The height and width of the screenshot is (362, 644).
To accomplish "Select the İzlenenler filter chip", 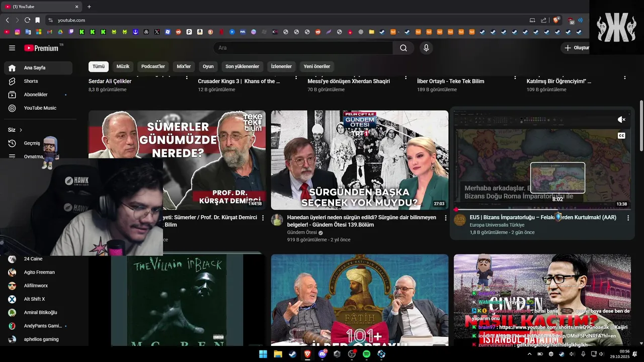I will (281, 66).
